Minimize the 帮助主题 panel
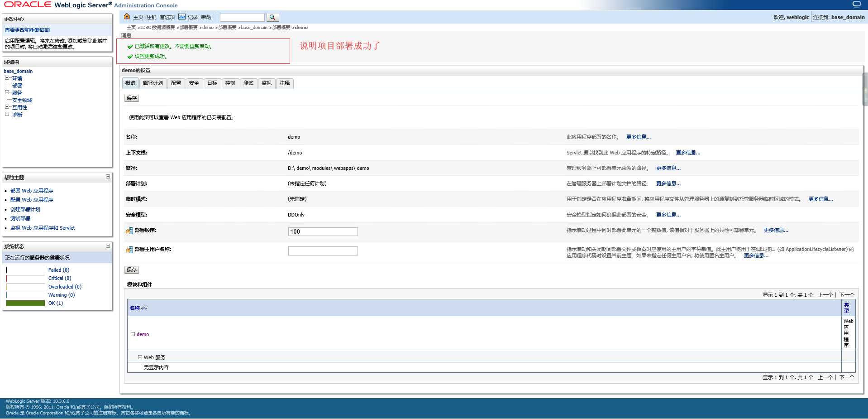Image resolution: width=868 pixels, height=419 pixels. pos(108,177)
